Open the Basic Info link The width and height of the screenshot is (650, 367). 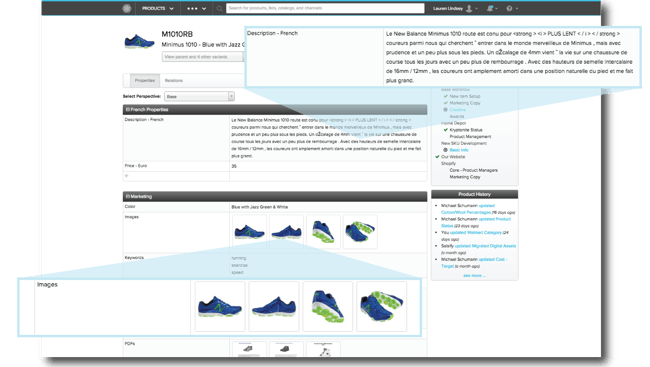pyautogui.click(x=459, y=150)
